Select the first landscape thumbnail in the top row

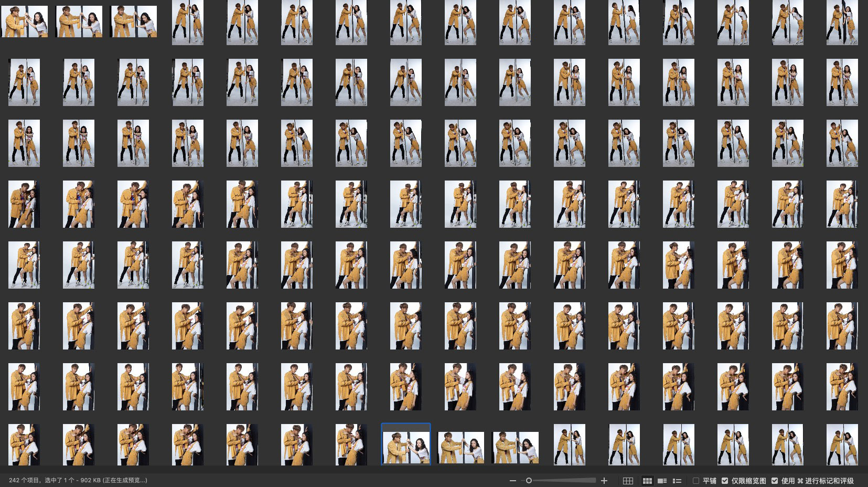pos(24,22)
